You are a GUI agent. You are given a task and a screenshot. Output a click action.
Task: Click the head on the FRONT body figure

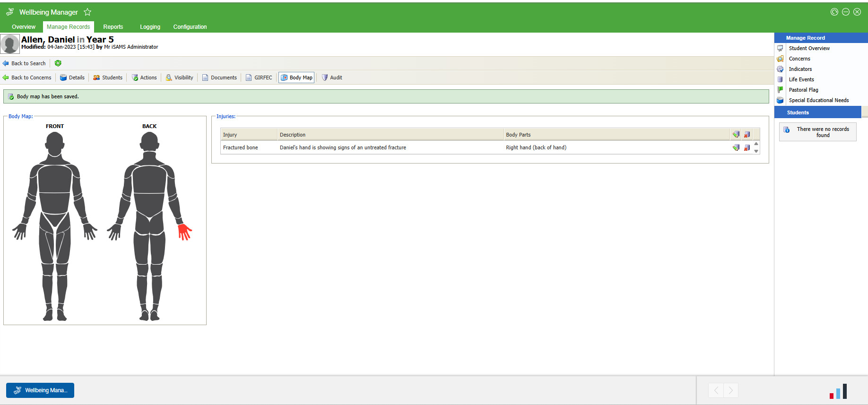55,143
